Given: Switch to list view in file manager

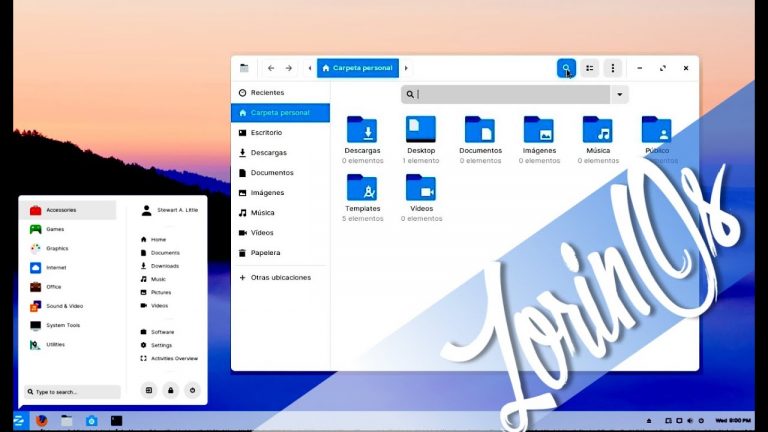Looking at the screenshot, I should click(590, 68).
